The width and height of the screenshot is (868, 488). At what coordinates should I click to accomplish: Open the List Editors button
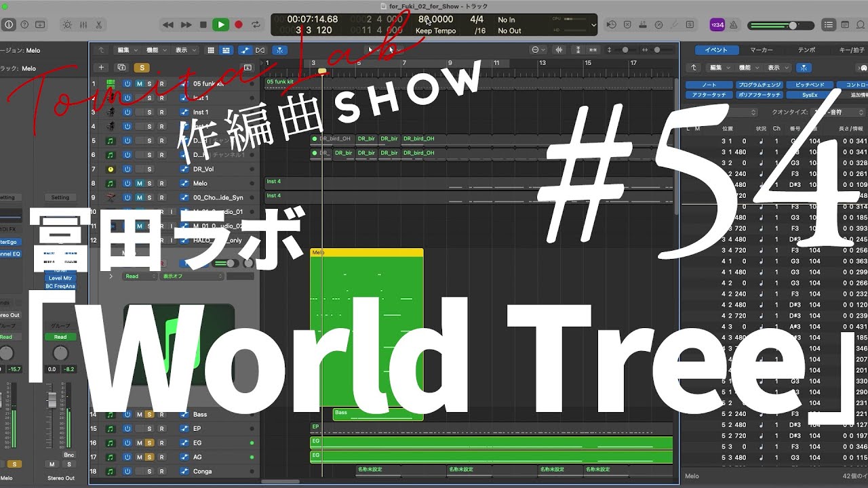[x=829, y=24]
